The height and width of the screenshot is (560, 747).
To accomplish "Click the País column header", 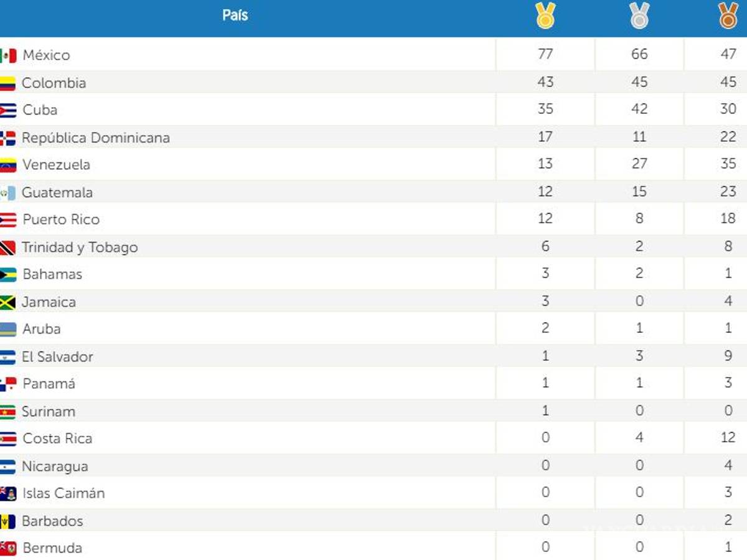I will coord(235,16).
